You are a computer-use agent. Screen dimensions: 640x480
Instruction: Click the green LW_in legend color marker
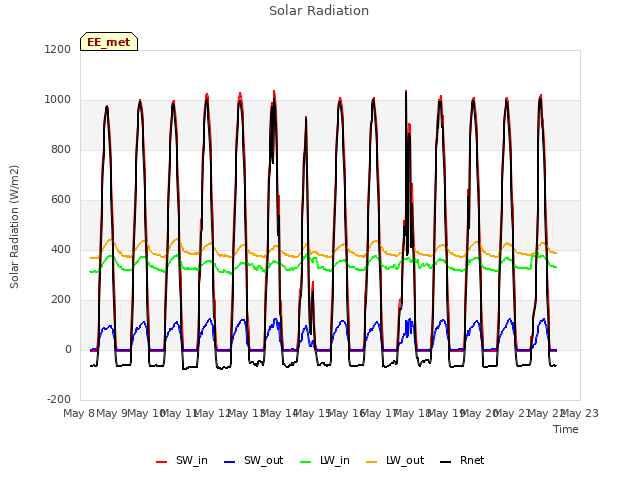[306, 462]
